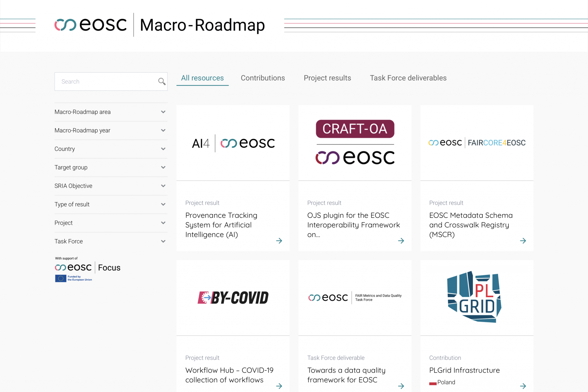Switch to Task Force deliverables tab

(x=408, y=78)
